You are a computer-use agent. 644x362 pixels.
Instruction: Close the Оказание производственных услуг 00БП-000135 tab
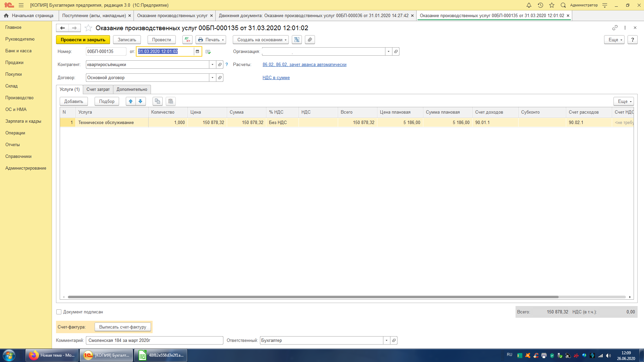568,15
